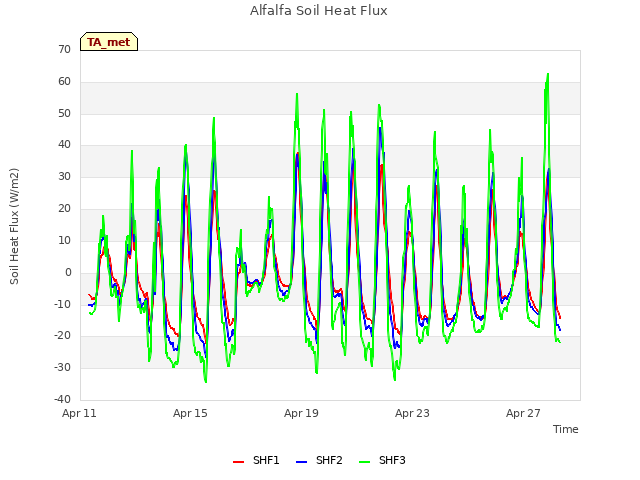640x480 pixels.
Task: Click the Apr 19 tick label
Action: coord(301,413)
